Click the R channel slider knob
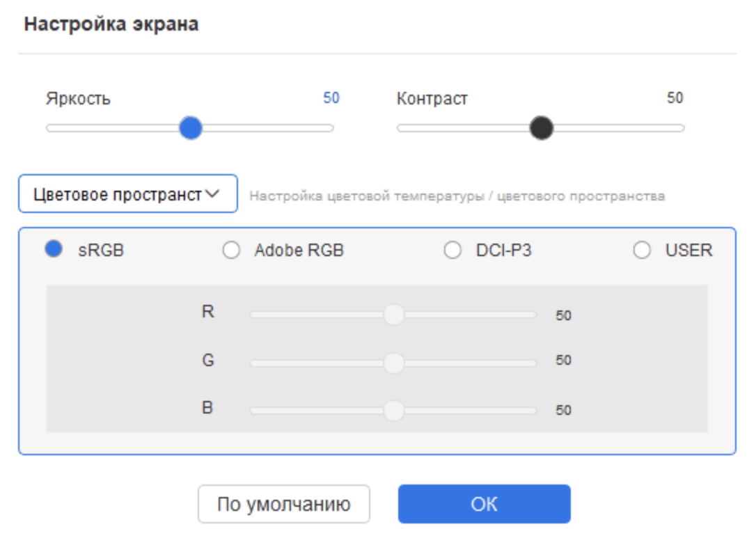This screenshot has height=536, width=756. pyautogui.click(x=393, y=314)
